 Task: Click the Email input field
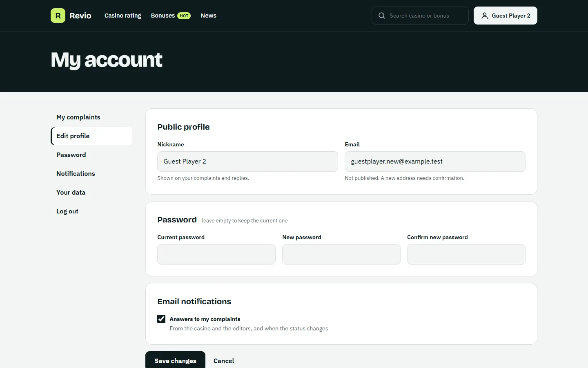435,162
